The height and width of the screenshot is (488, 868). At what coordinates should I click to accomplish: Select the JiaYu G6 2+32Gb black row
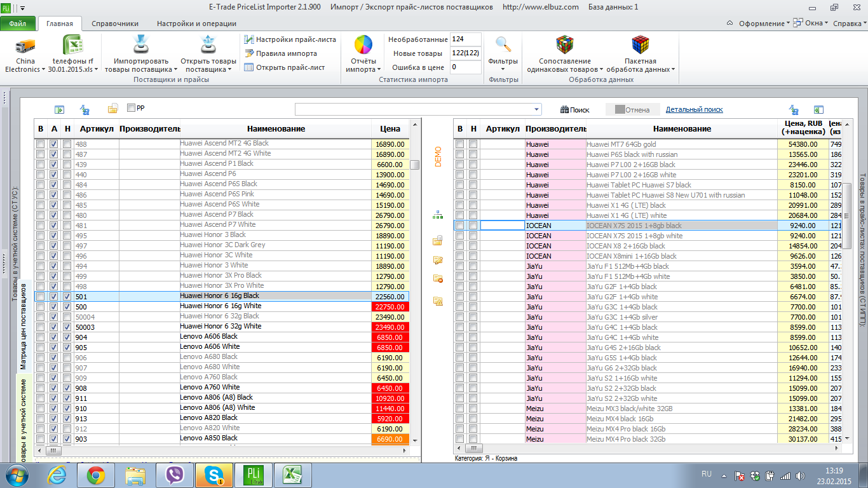tap(648, 368)
